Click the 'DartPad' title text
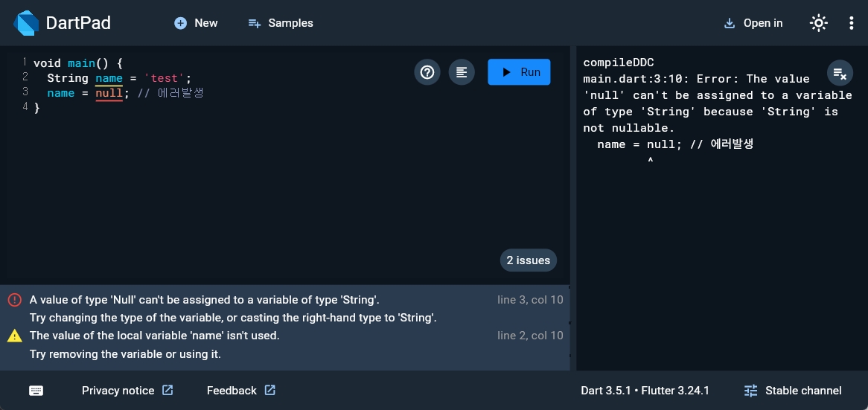 pos(78,23)
